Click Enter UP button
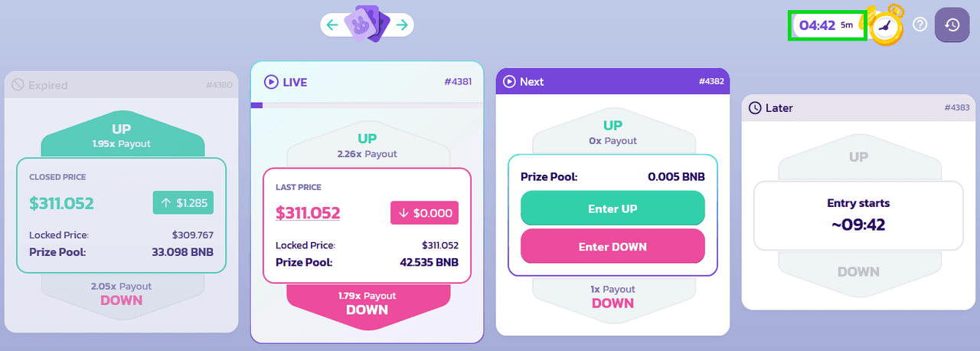The height and width of the screenshot is (351, 980). point(612,208)
